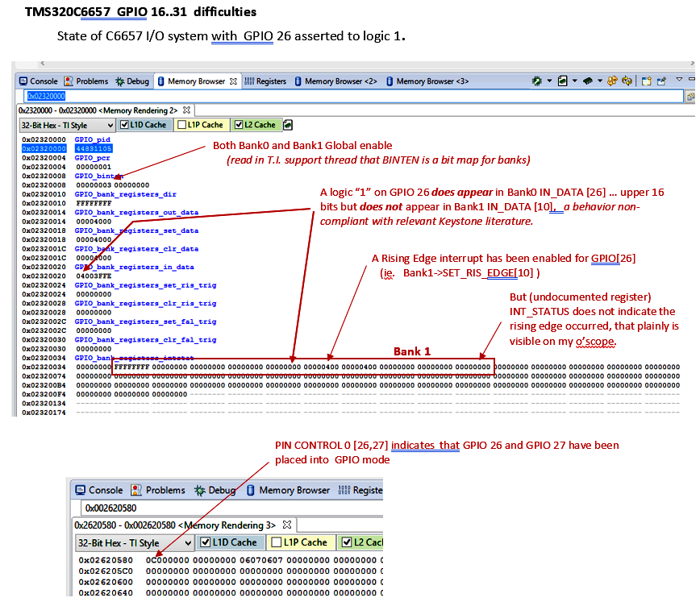Toggle L1D Cache checkbox in upper window
The height and width of the screenshot is (606, 700).
124,125
